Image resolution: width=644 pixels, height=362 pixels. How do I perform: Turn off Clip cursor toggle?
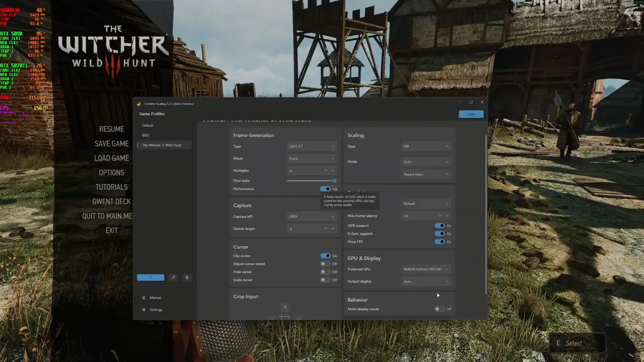pyautogui.click(x=325, y=256)
